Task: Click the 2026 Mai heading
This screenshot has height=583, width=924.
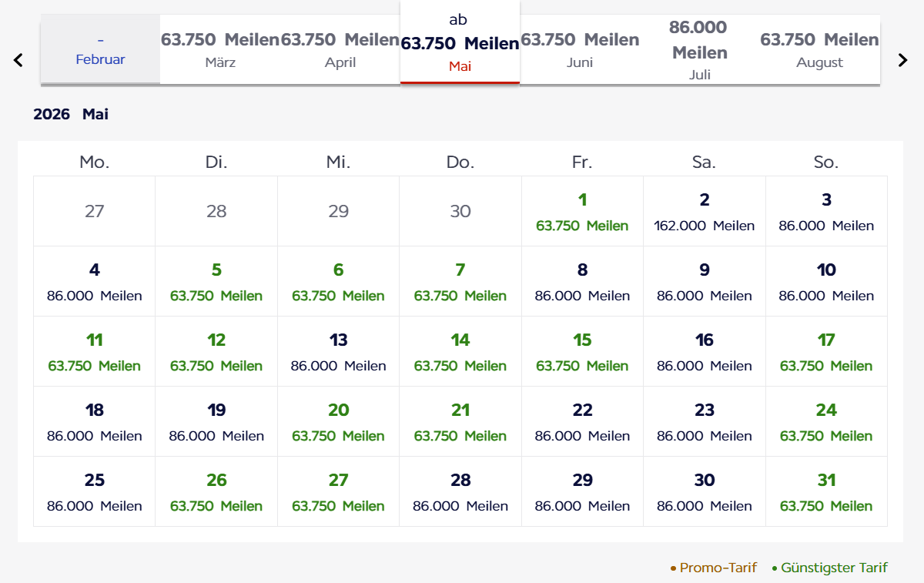Action: [x=70, y=113]
